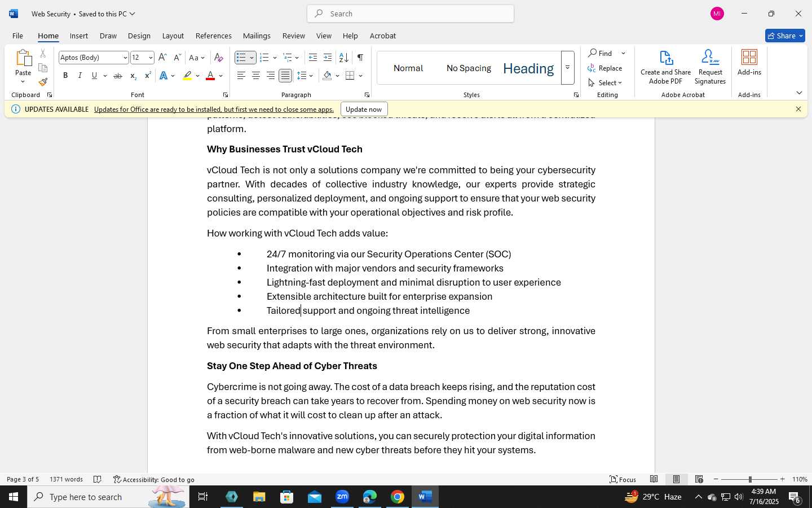812x508 pixels.
Task: Apply yellow text highlight color
Action: click(188, 76)
